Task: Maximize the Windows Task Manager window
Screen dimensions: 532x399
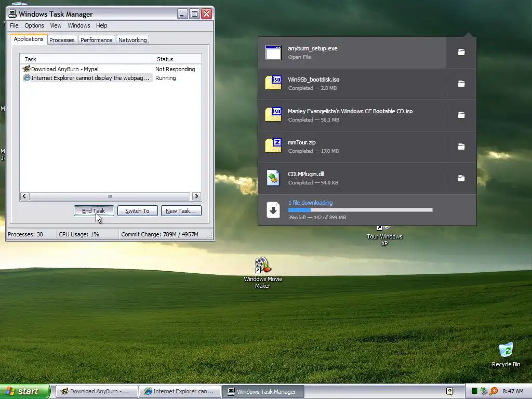Action: pos(194,14)
